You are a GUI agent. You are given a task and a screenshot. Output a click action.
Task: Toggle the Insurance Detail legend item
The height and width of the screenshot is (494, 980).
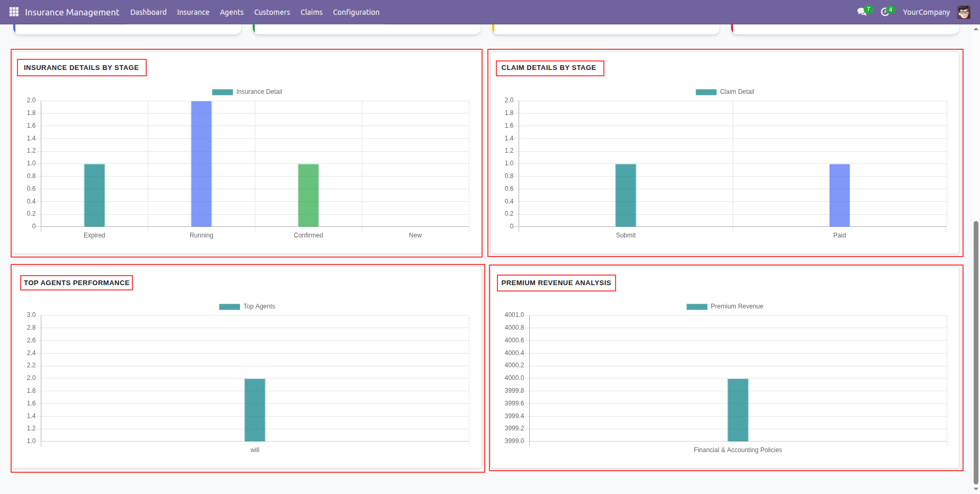(x=247, y=92)
